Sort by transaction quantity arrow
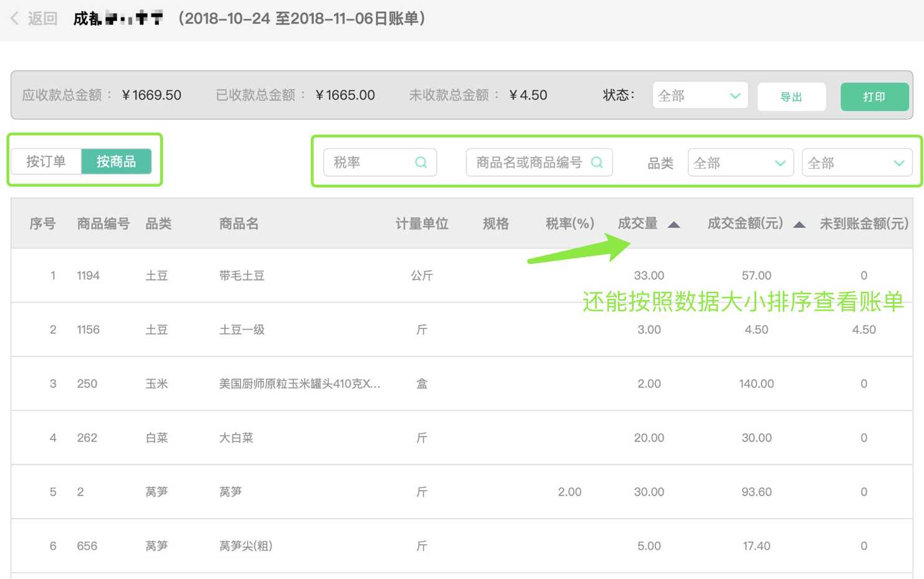Screen dimensions: 924x579 674,225
